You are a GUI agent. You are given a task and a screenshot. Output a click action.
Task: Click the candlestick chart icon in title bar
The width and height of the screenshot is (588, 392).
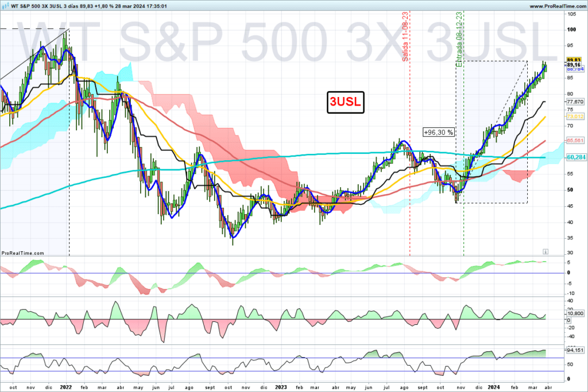pyautogui.click(x=5, y=6)
